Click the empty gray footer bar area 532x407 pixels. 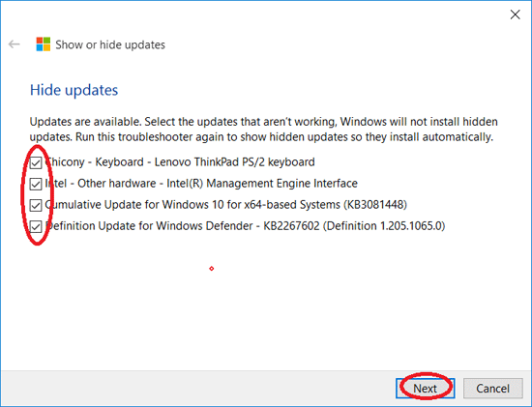(196, 389)
